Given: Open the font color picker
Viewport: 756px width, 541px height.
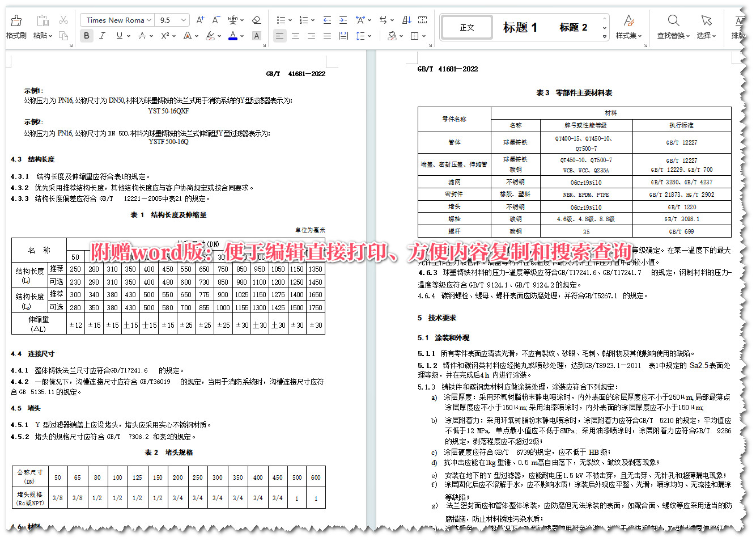Looking at the screenshot, I should click(232, 35).
